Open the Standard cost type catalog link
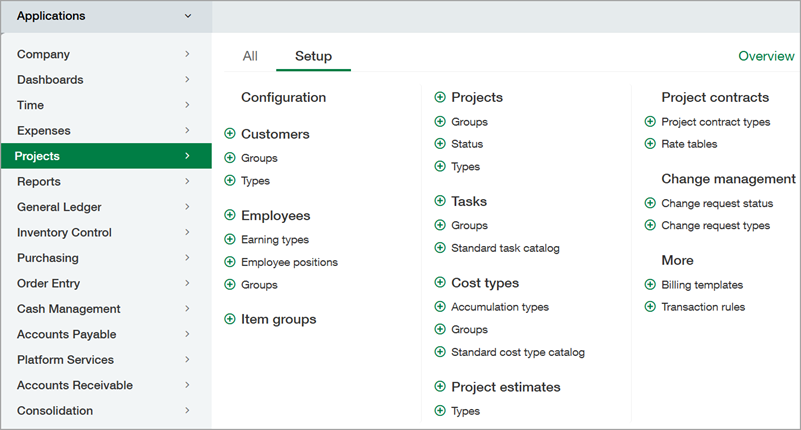This screenshot has width=801, height=430. (x=517, y=352)
